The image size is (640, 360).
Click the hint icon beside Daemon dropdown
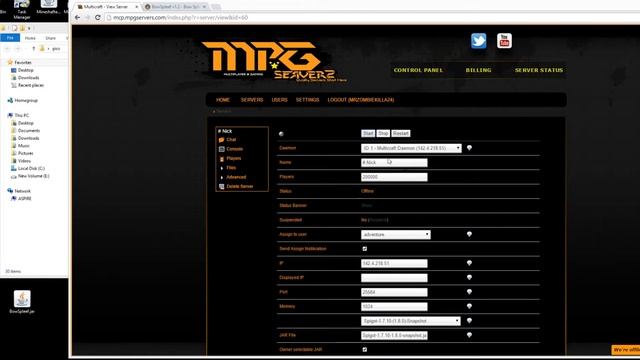click(469, 148)
